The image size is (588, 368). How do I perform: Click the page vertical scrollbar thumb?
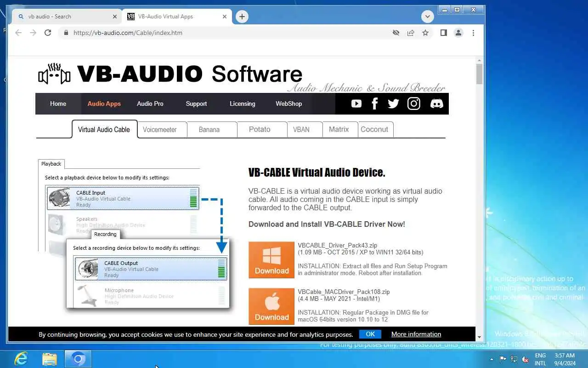tap(479, 74)
